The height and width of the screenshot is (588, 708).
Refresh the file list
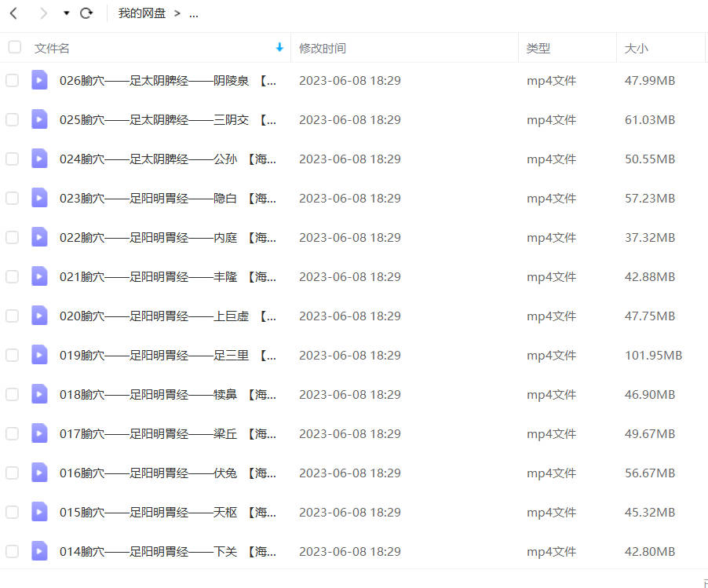(x=86, y=13)
